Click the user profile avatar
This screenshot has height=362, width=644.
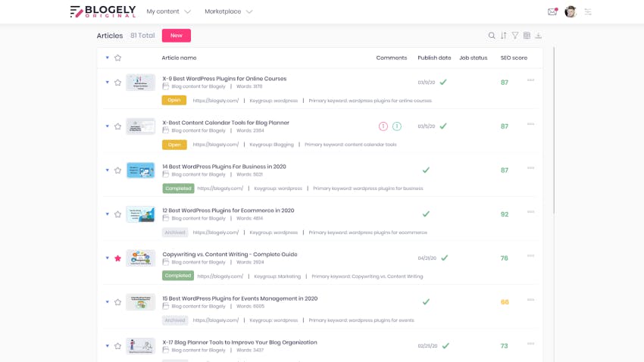pyautogui.click(x=571, y=11)
